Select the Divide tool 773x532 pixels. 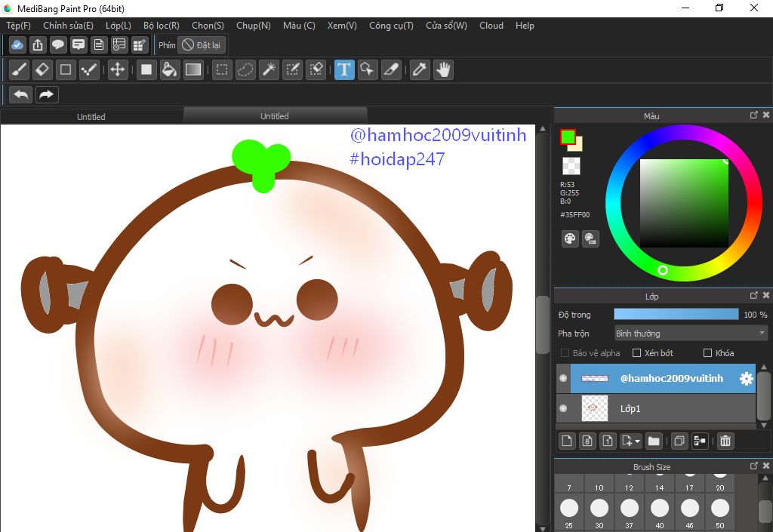(391, 69)
